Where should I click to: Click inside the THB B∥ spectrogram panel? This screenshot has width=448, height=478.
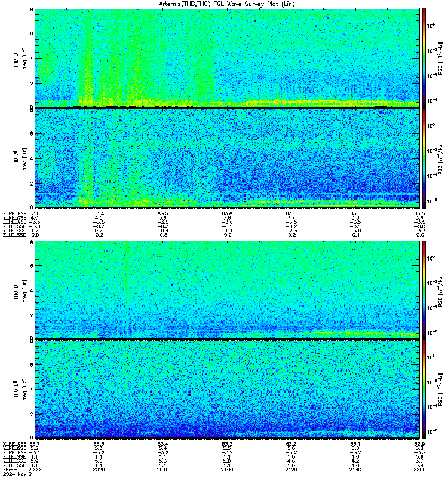point(227,158)
